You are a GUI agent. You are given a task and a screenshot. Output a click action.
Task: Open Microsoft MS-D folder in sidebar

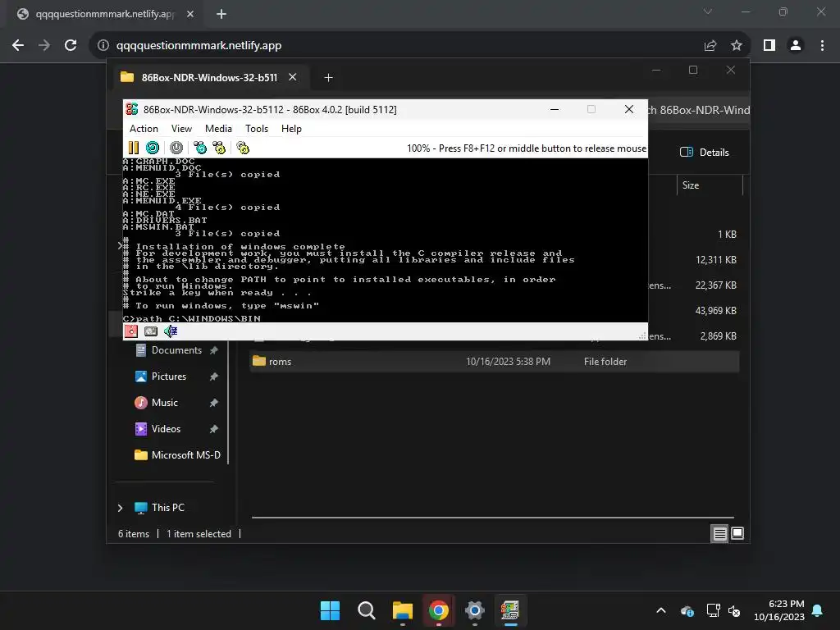pyautogui.click(x=185, y=455)
